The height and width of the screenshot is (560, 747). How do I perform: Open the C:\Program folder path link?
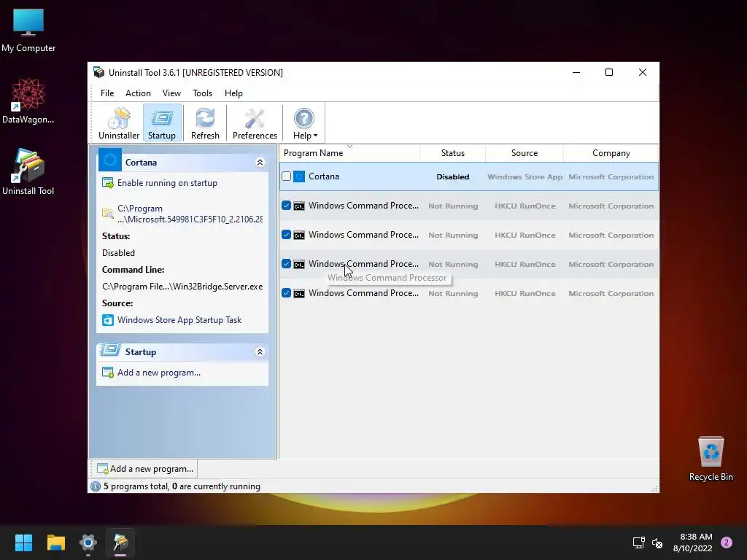click(x=190, y=214)
